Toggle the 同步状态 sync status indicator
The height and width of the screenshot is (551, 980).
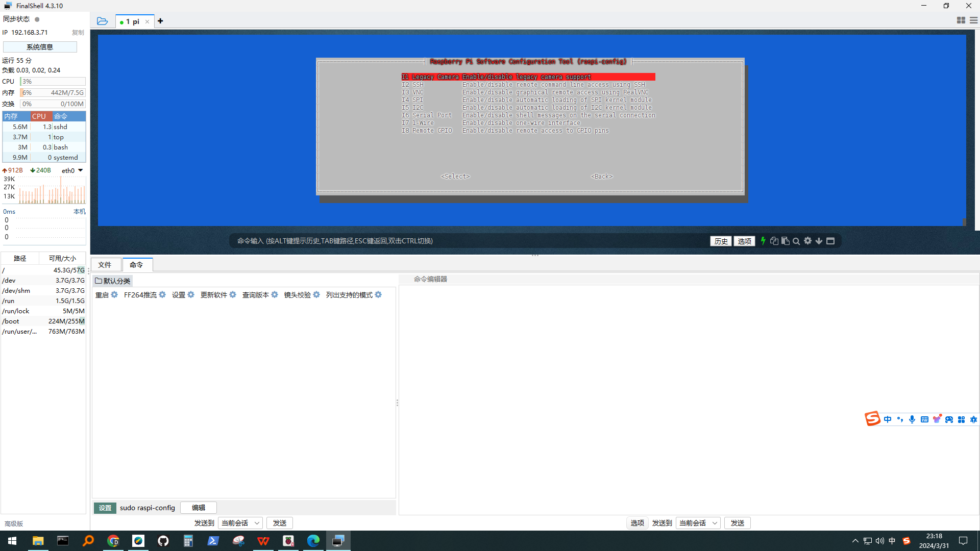point(37,19)
